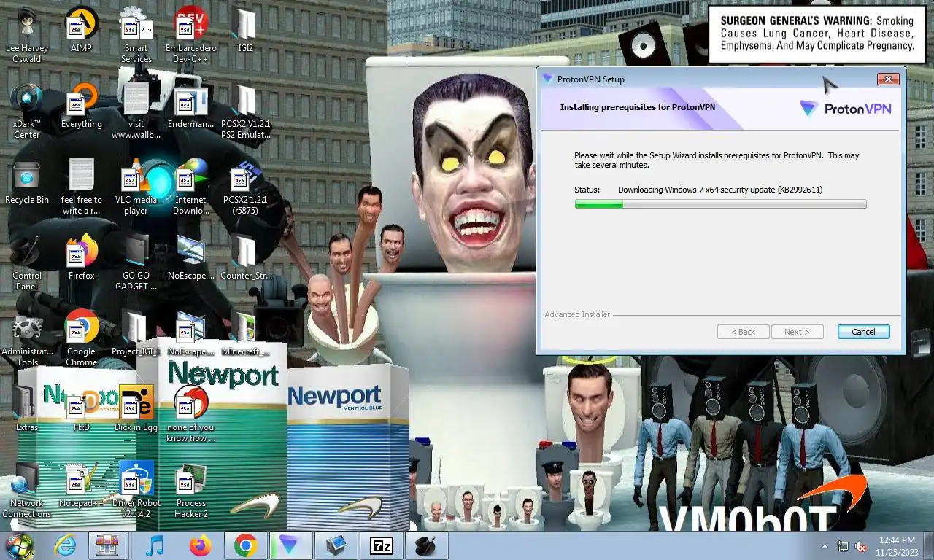Launch VLC media player shortcut

136,187
